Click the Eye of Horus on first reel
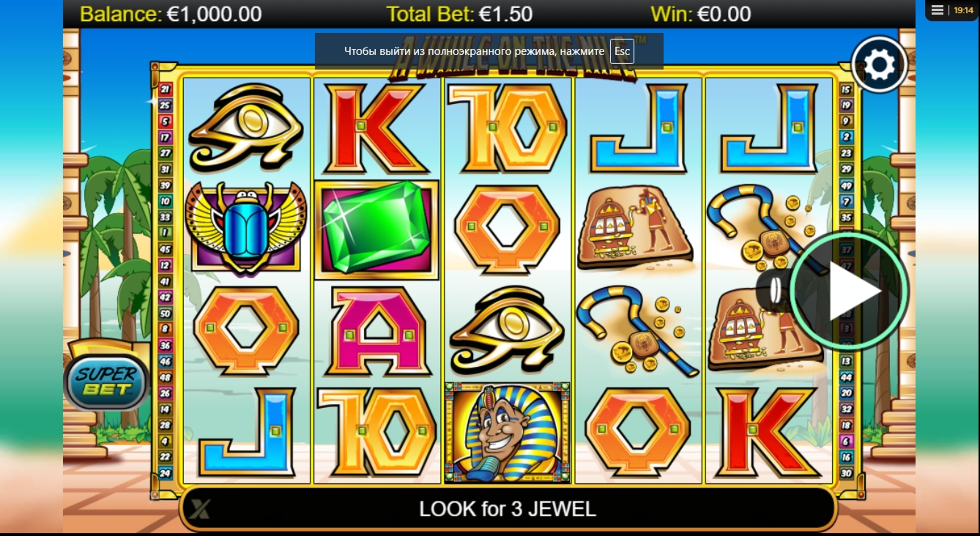980x536 pixels. click(246, 128)
